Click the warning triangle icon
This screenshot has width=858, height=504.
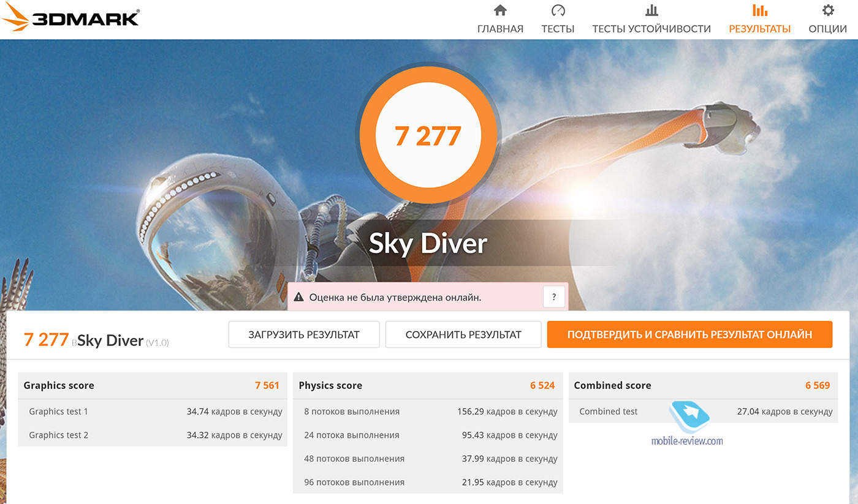click(298, 298)
